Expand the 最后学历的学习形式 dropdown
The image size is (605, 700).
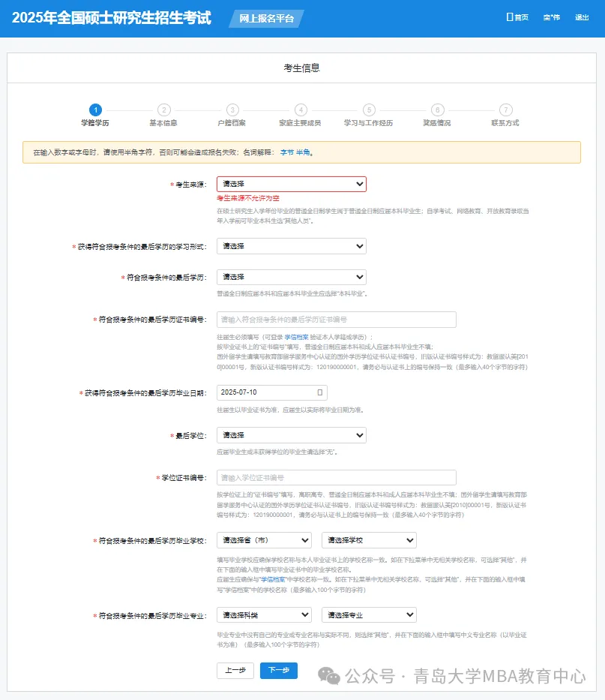tap(292, 246)
